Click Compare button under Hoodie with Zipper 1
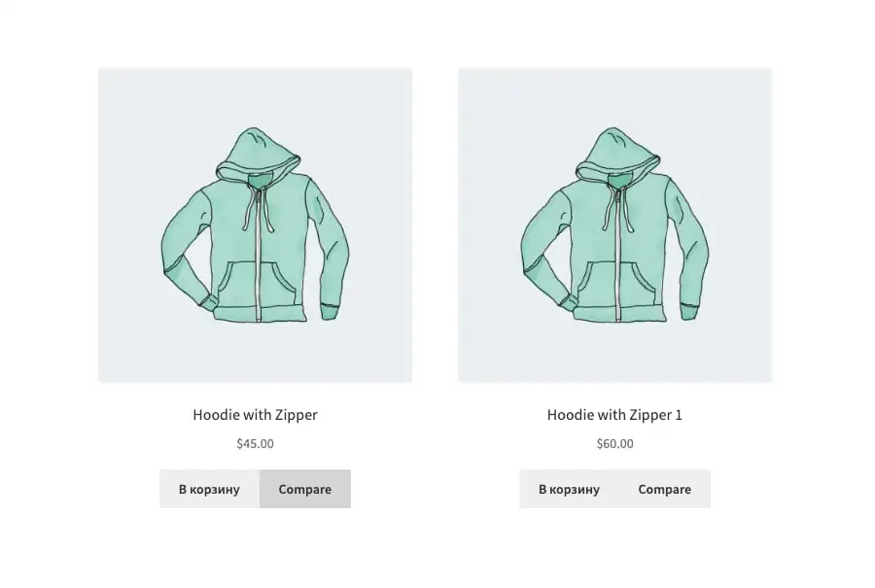Screen dimensions: 875x588 pos(665,489)
